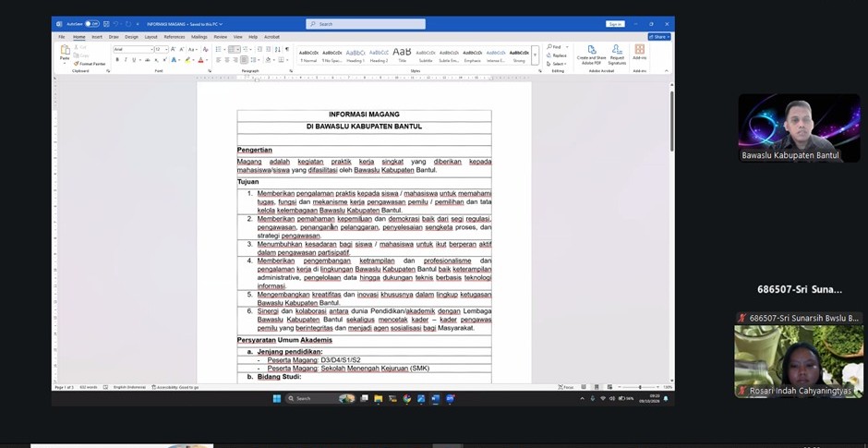Screen dimensions: 868x448
Task: Click the Multilevel List icon
Action: (246, 49)
